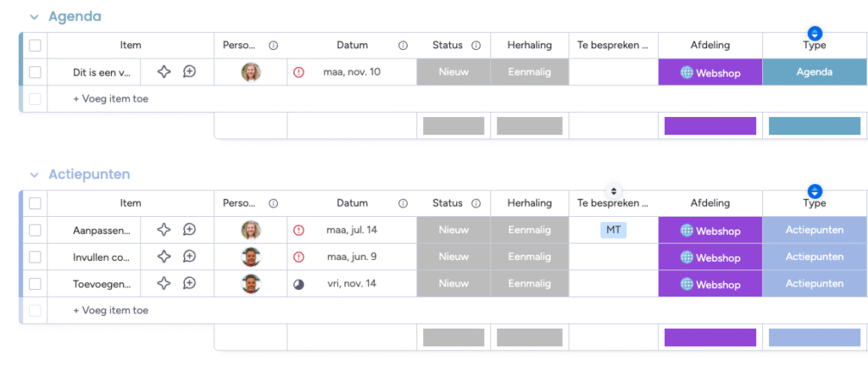Click the purple Webshop cell in the Invullen row
Image resolution: width=868 pixels, height=377 pixels.
(709, 257)
